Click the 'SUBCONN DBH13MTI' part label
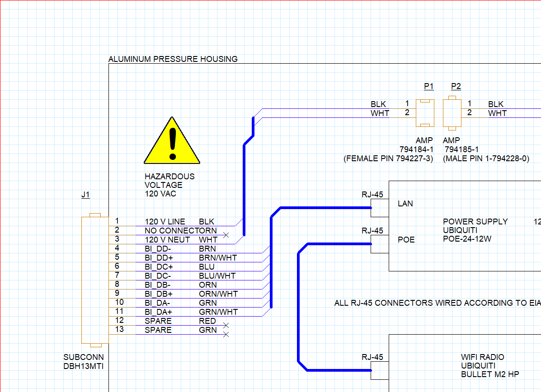Image resolution: width=541 pixels, height=392 pixels. [x=84, y=362]
